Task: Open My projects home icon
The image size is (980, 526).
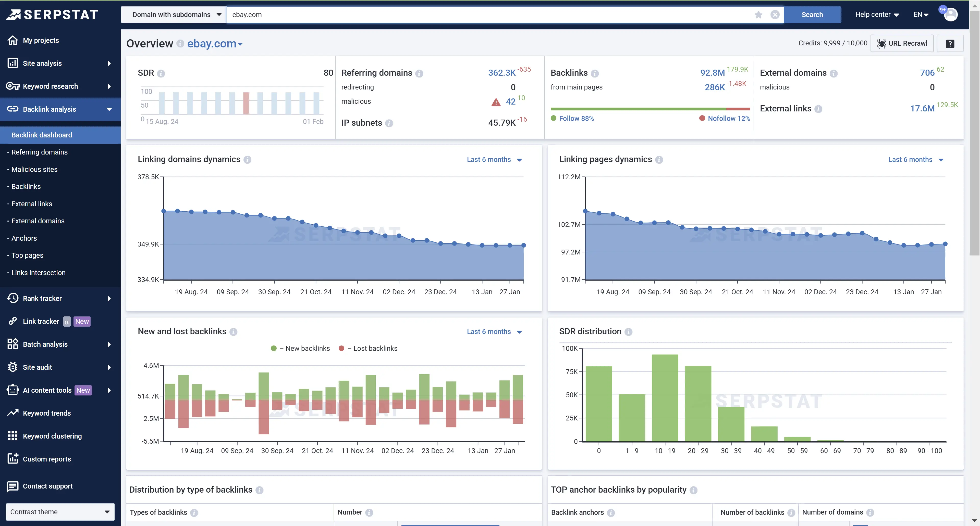Action: 13,40
